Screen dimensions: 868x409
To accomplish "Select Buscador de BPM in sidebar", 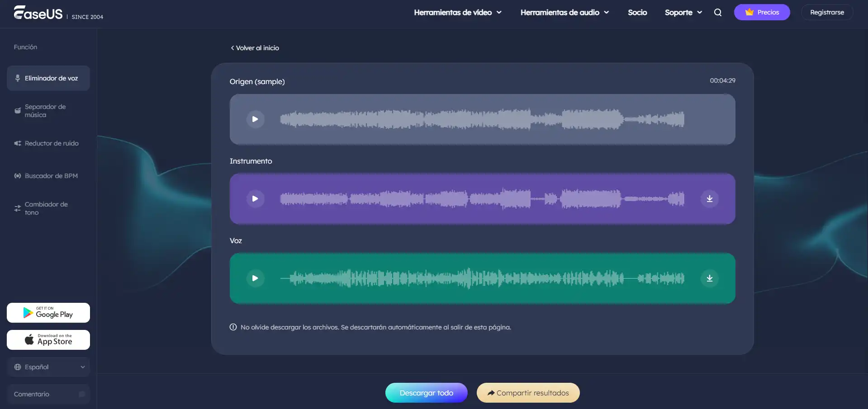I will tap(48, 176).
